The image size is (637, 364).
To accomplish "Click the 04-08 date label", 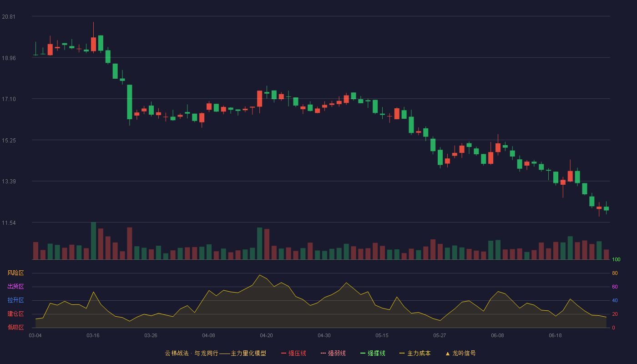I will [208, 335].
